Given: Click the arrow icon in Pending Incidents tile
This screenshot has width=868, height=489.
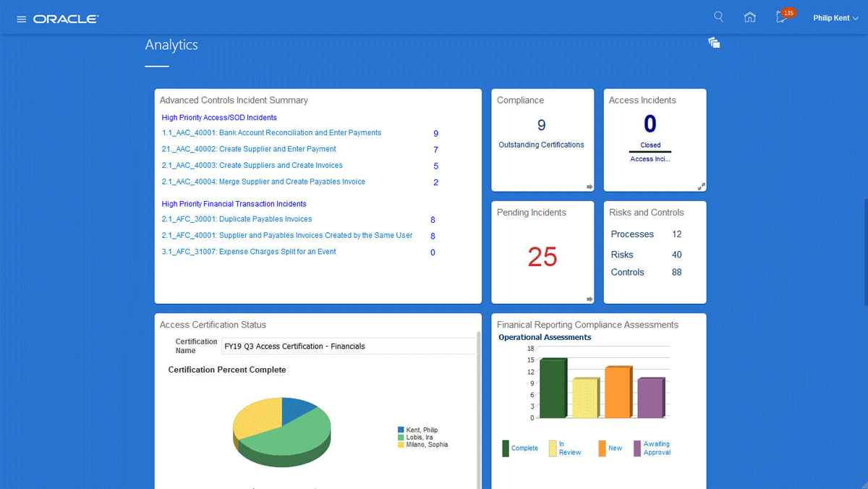Looking at the screenshot, I should point(590,299).
